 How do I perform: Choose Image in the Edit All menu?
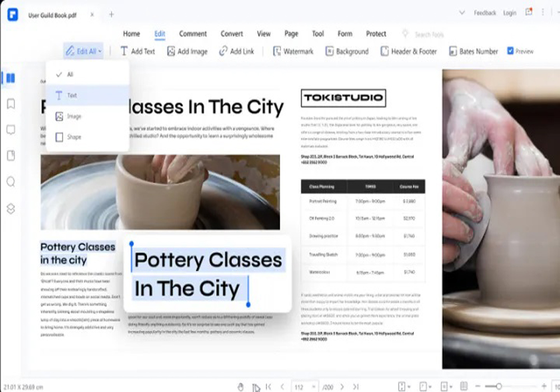coord(87,116)
